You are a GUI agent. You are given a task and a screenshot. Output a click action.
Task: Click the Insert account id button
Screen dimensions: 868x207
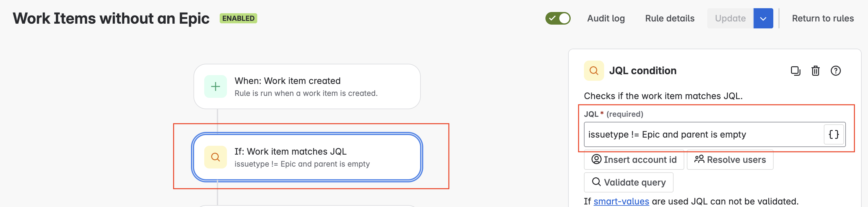pyautogui.click(x=634, y=159)
